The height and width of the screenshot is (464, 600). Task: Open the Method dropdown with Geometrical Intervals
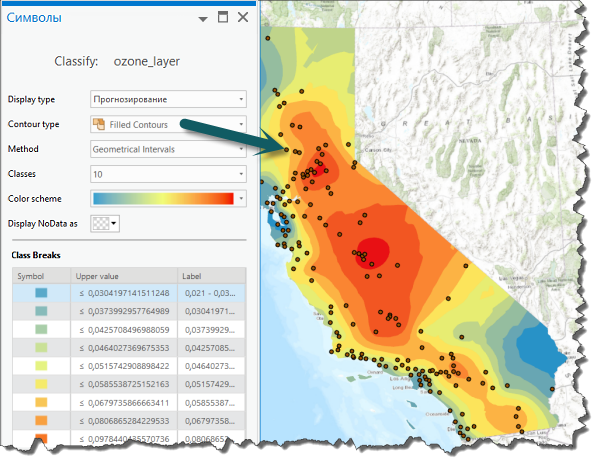point(167,148)
